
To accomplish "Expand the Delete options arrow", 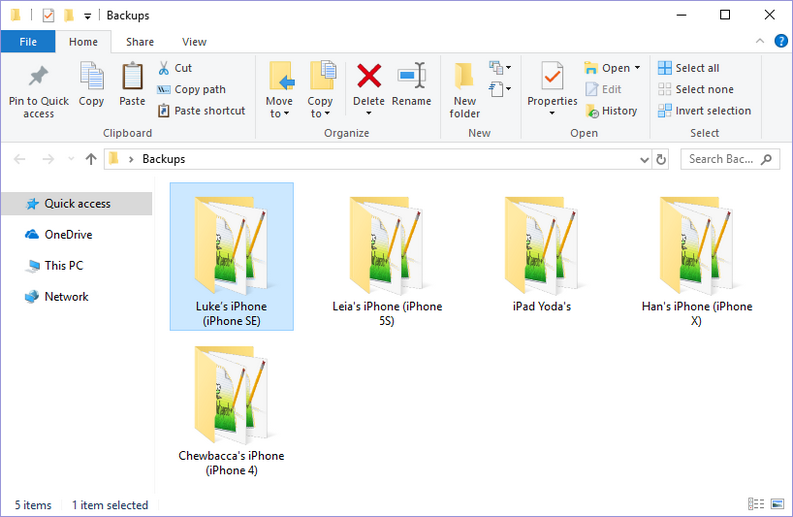I will click(x=369, y=113).
